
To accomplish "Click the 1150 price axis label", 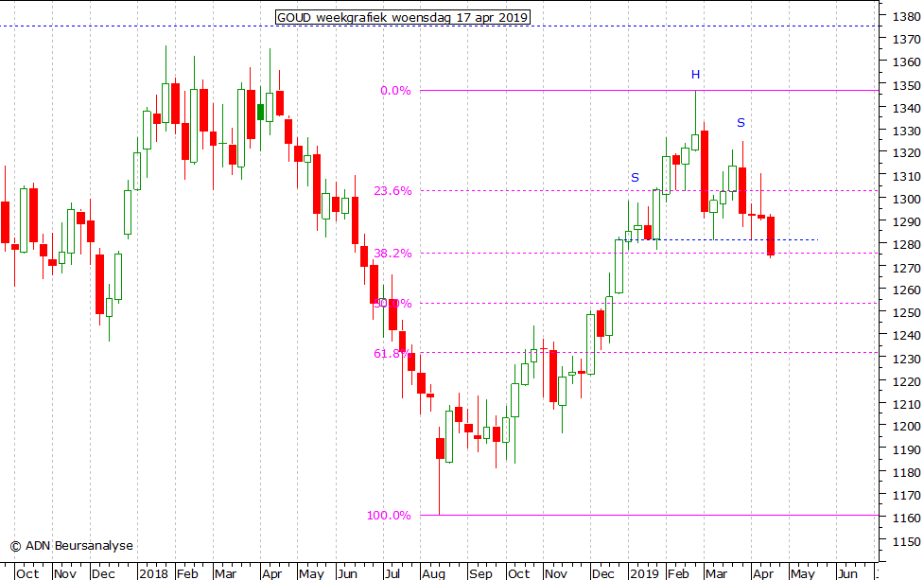I will pos(906,542).
